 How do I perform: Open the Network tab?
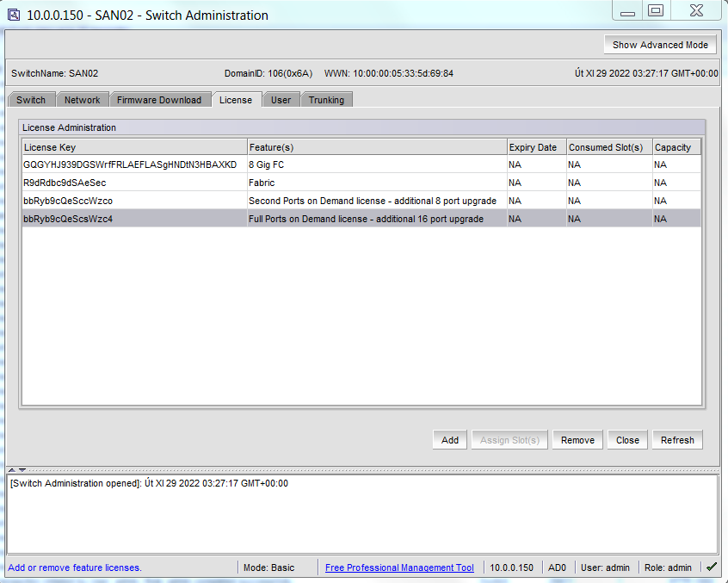point(82,100)
